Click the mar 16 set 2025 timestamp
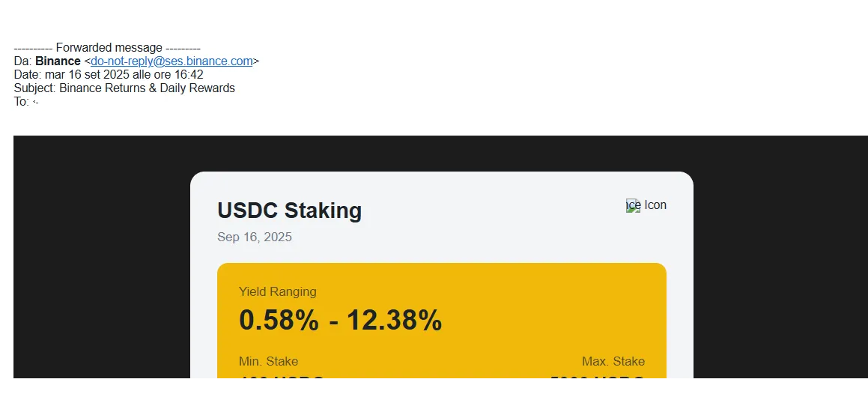Viewport: 868px width, 412px height. pos(124,75)
